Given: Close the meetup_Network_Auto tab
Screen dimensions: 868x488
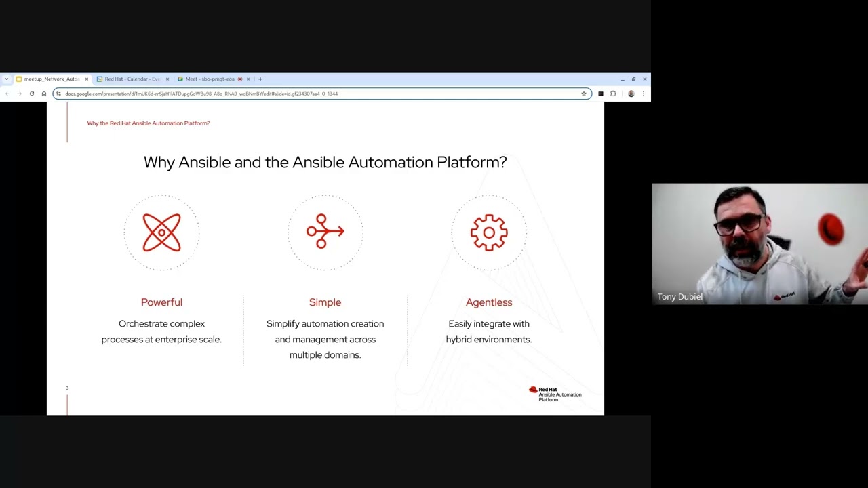Looking at the screenshot, I should [x=87, y=79].
